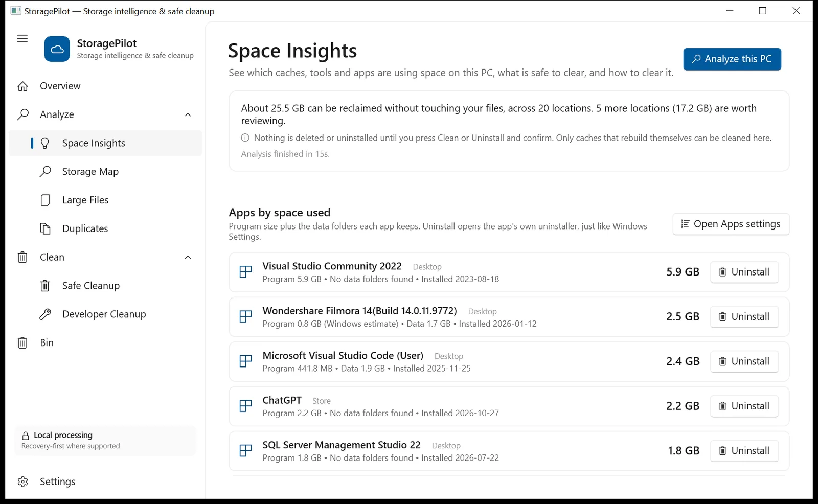Click the Space Insights lightbulb icon

pyautogui.click(x=45, y=143)
